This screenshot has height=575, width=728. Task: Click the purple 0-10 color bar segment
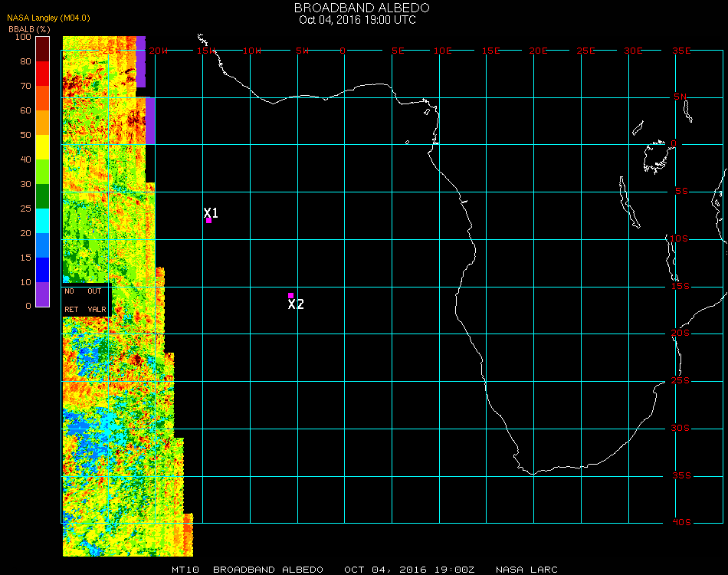[43, 294]
